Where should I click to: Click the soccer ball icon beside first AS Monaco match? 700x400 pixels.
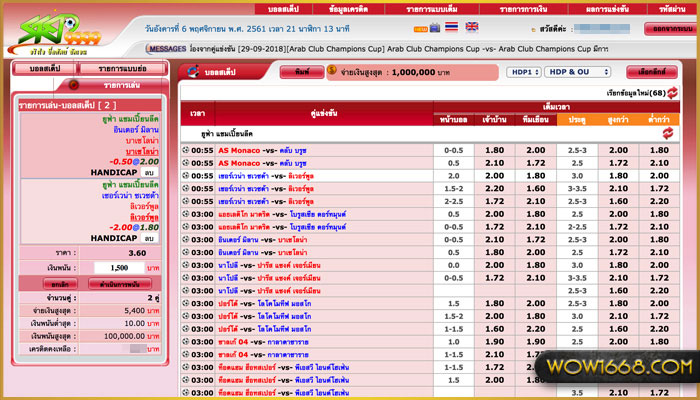[186, 150]
